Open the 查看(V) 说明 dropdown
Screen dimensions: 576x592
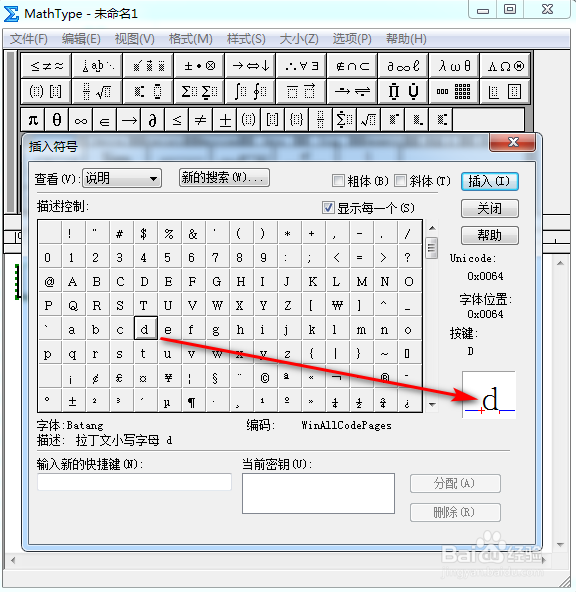tap(122, 178)
